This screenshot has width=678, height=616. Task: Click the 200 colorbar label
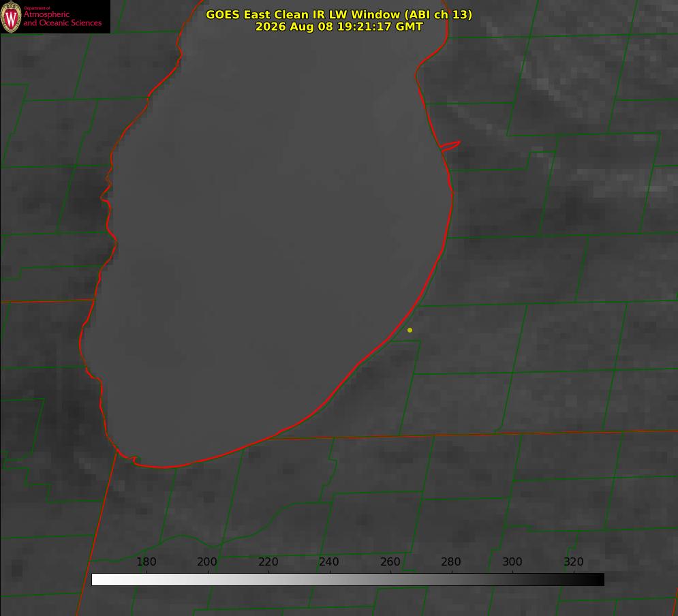(x=207, y=561)
